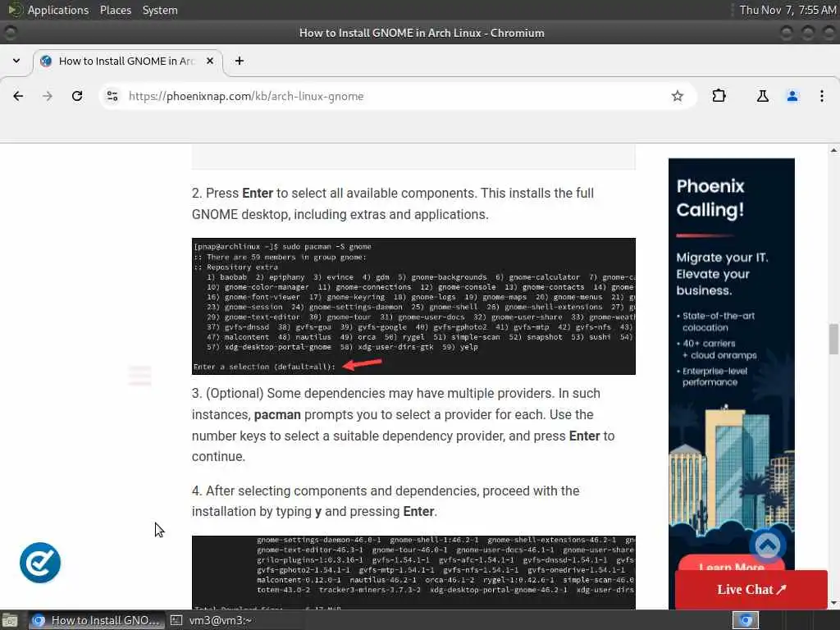Click the forward navigation arrow
This screenshot has height=630, width=840.
click(x=48, y=96)
